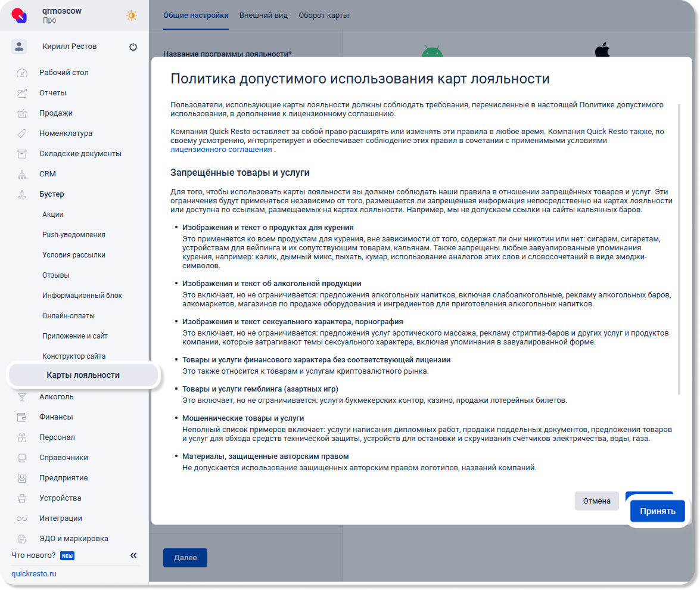Switch to the Оборот карты tab
700x590 pixels.
[x=323, y=15]
